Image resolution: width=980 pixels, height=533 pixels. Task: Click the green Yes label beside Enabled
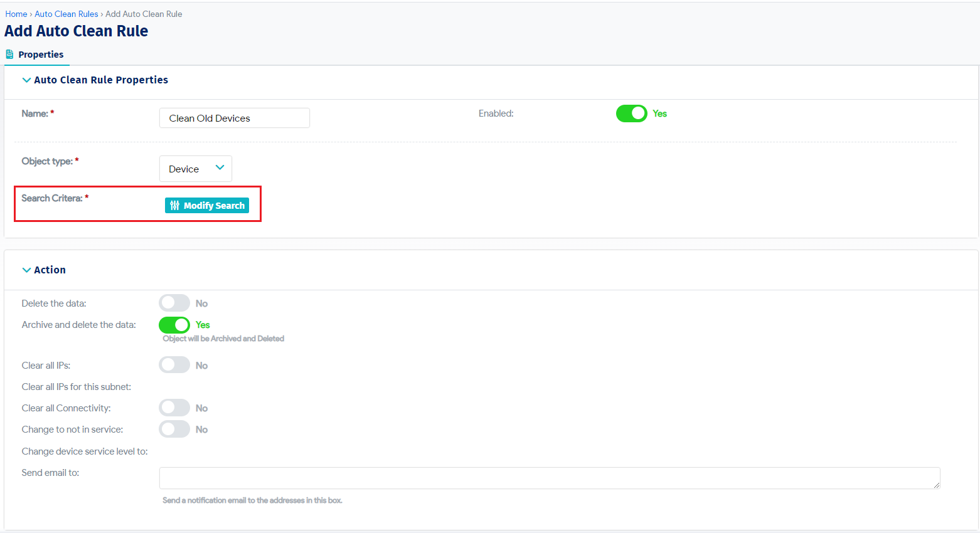[x=660, y=113]
